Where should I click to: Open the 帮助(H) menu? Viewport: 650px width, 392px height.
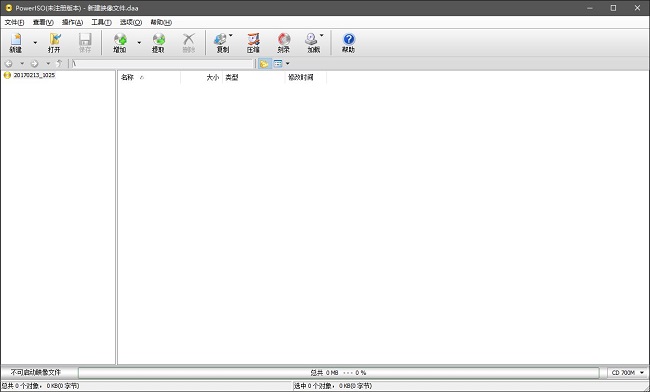tap(161, 22)
